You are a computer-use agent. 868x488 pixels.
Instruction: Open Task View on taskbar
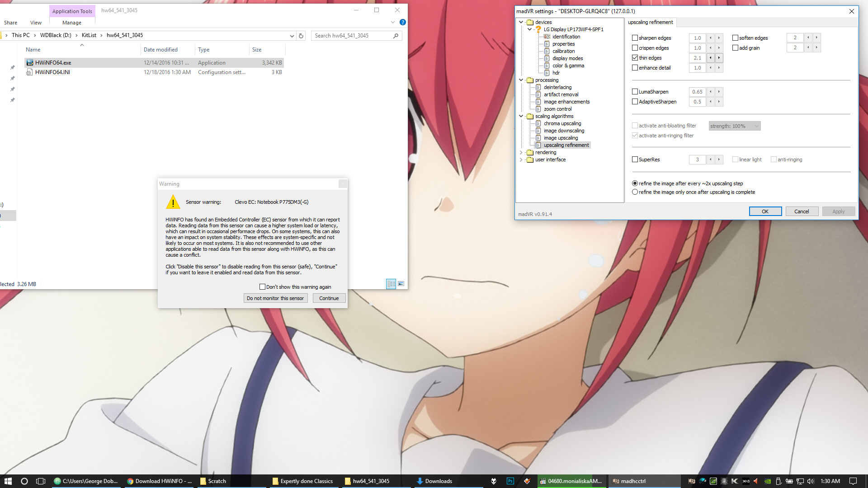[41, 481]
